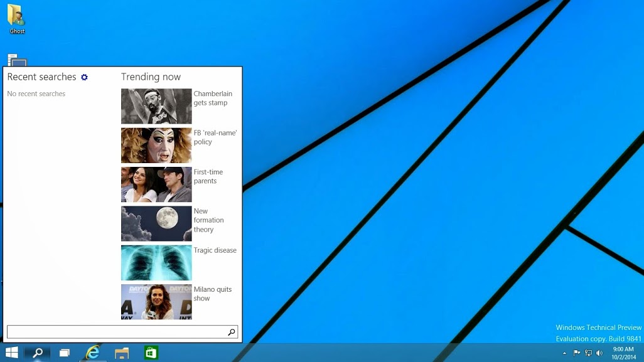
Task: Open the Start menu Windows logo
Action: (x=11, y=353)
